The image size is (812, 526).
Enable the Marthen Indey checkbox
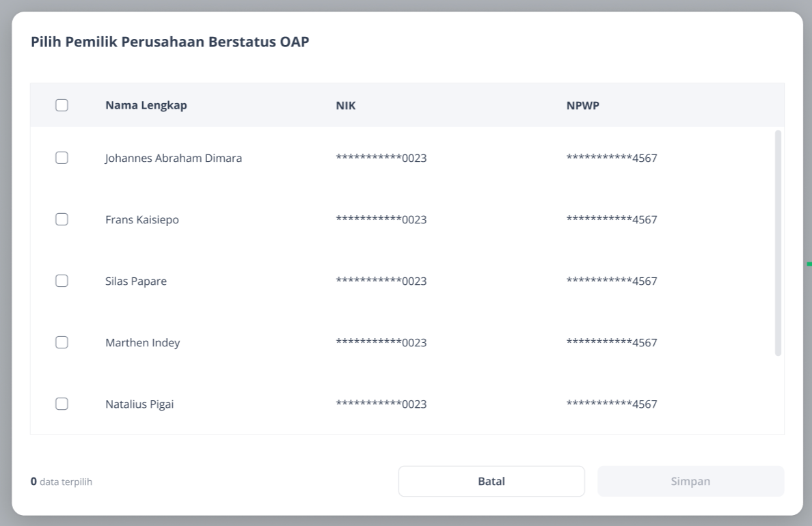pos(62,342)
